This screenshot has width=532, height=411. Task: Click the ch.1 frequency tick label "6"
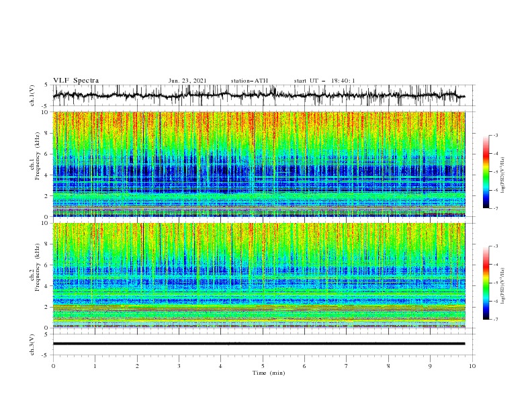(x=47, y=154)
